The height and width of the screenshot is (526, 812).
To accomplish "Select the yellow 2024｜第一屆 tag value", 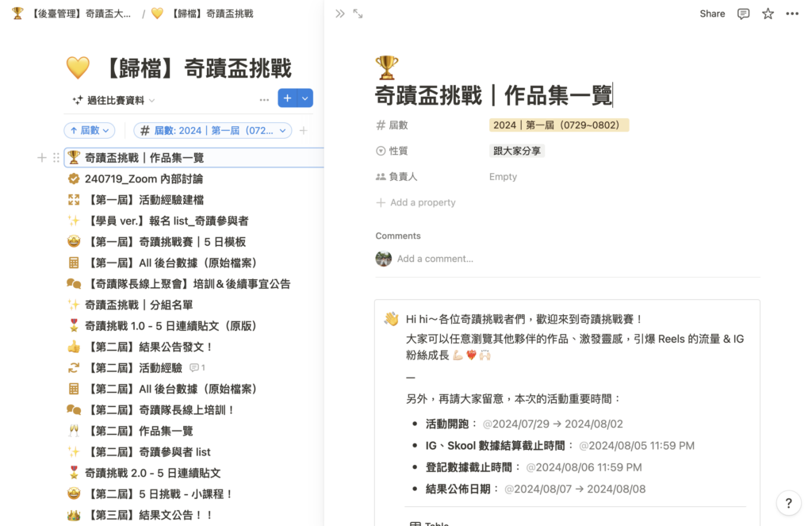I will click(559, 125).
